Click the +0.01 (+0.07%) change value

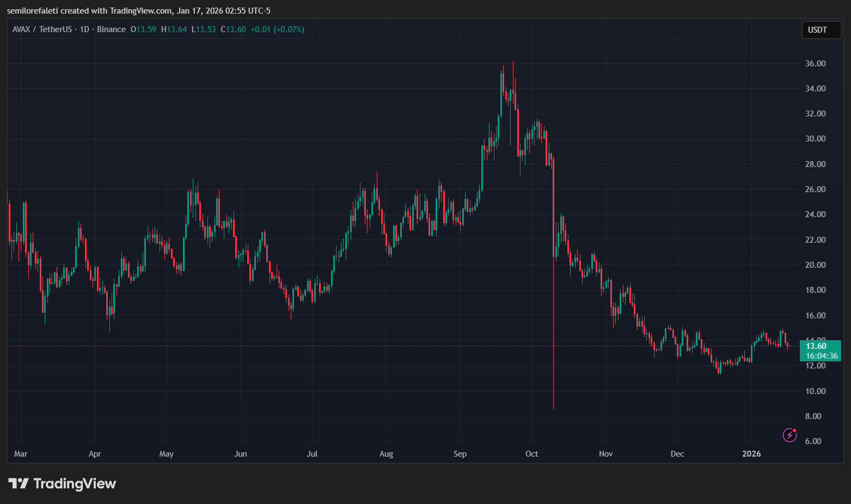(277, 29)
